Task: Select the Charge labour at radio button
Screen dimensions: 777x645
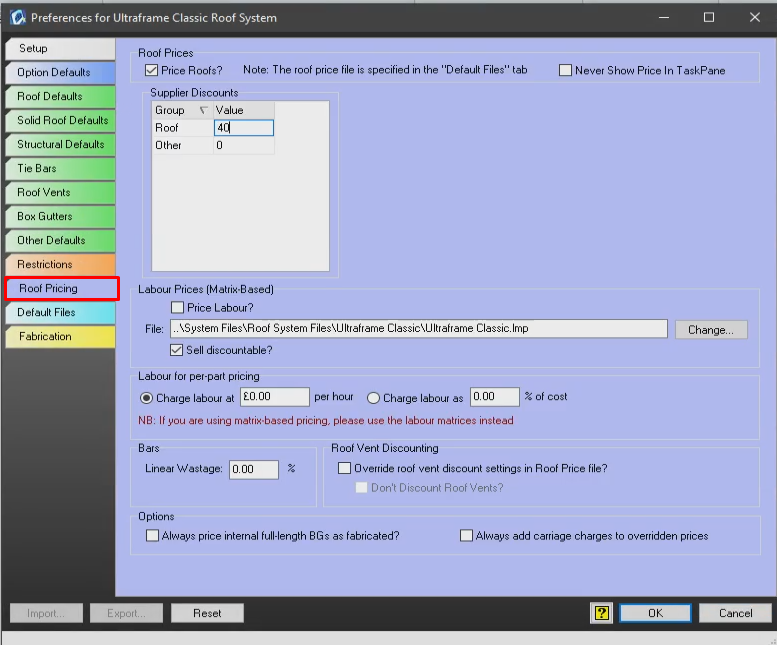Action: coord(146,398)
